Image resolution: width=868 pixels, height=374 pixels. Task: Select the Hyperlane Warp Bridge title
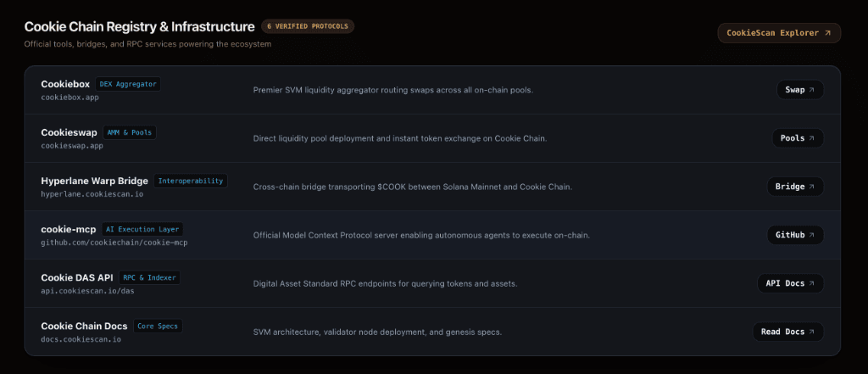[95, 181]
